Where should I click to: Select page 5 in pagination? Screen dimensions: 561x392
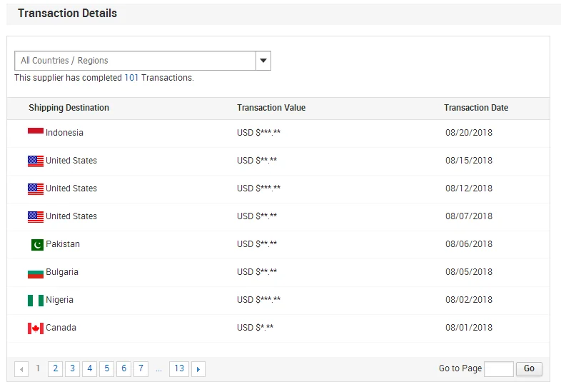pyautogui.click(x=106, y=368)
